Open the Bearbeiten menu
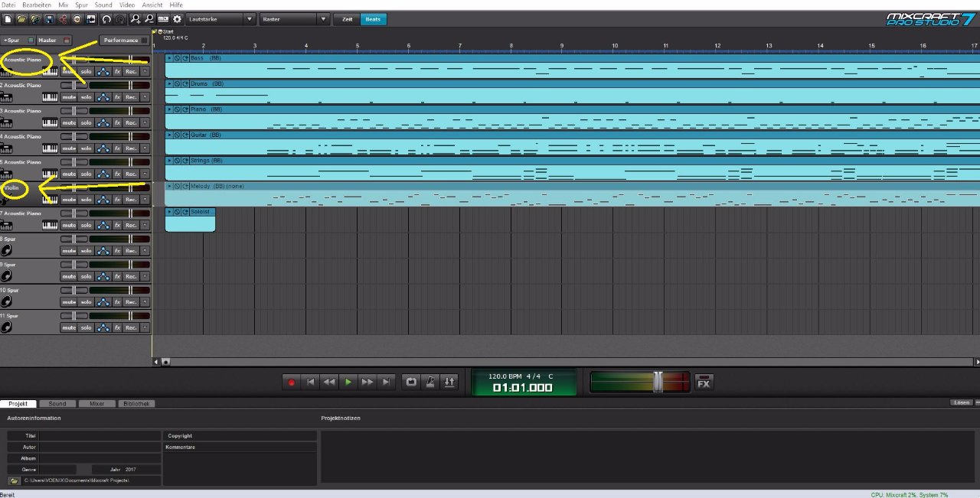Image resolution: width=980 pixels, height=498 pixels. tap(37, 5)
